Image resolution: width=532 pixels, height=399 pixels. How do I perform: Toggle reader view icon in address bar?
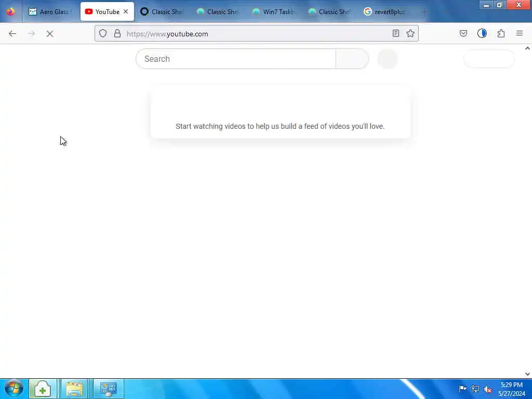[x=395, y=33]
